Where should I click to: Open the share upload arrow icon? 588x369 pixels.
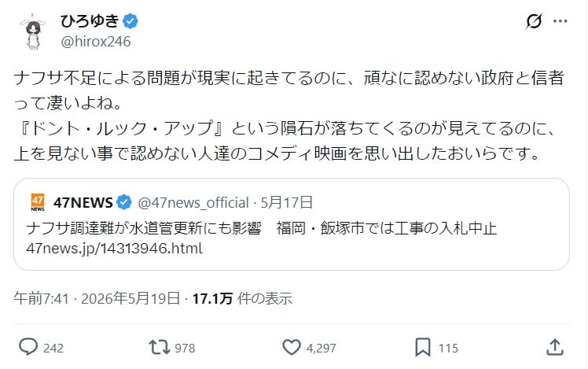tap(555, 347)
